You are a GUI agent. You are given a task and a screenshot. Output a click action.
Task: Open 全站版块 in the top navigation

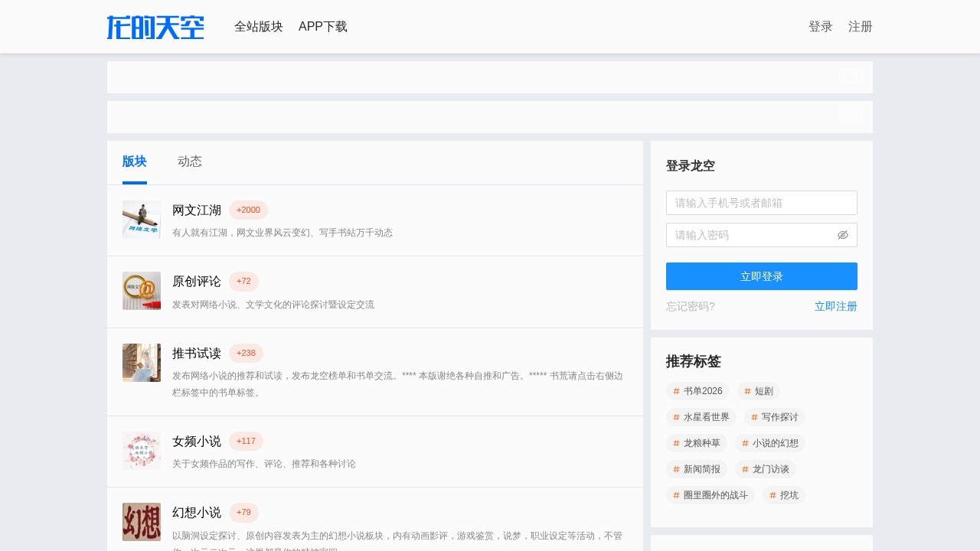(259, 27)
